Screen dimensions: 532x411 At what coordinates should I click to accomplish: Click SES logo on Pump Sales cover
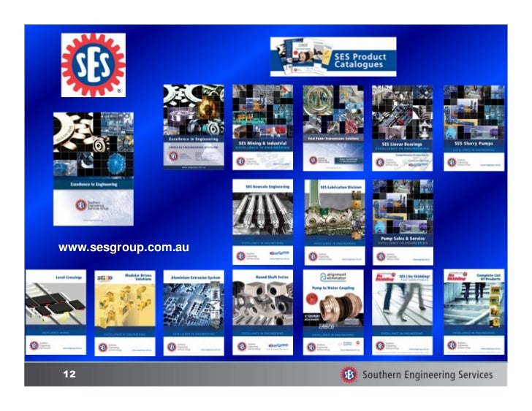tap(381, 256)
